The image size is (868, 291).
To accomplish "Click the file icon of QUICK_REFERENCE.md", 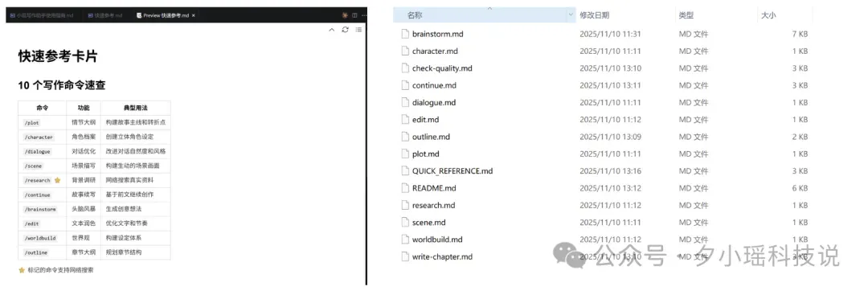I will (404, 171).
